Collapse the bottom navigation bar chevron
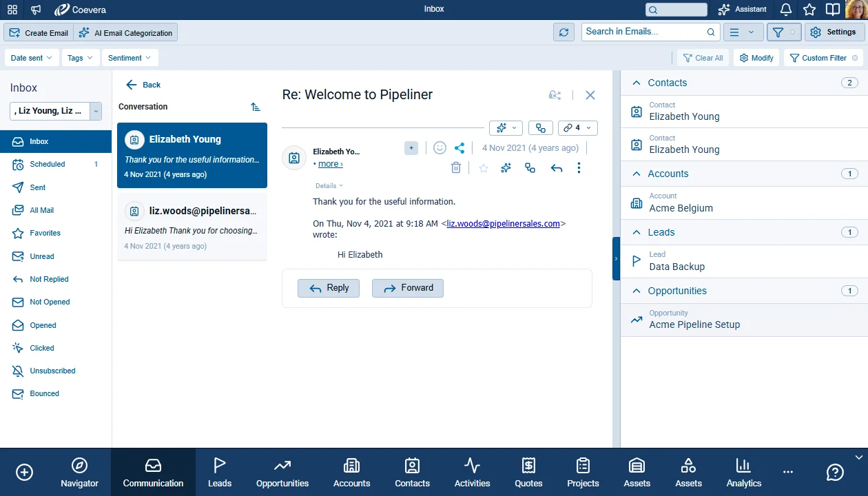This screenshot has height=496, width=868. [x=858, y=457]
